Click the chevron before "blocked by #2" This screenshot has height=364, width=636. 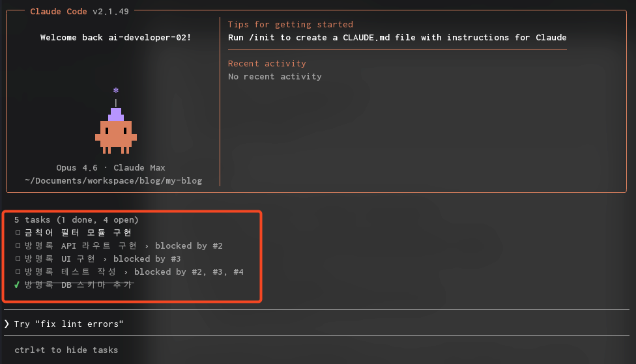(x=147, y=245)
